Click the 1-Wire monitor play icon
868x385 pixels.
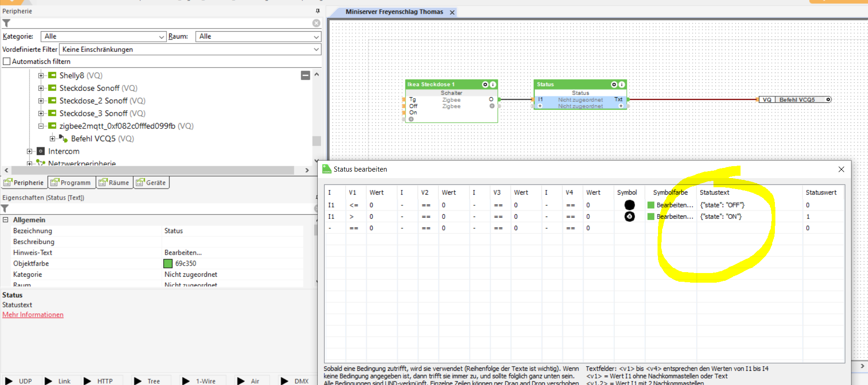(x=186, y=381)
